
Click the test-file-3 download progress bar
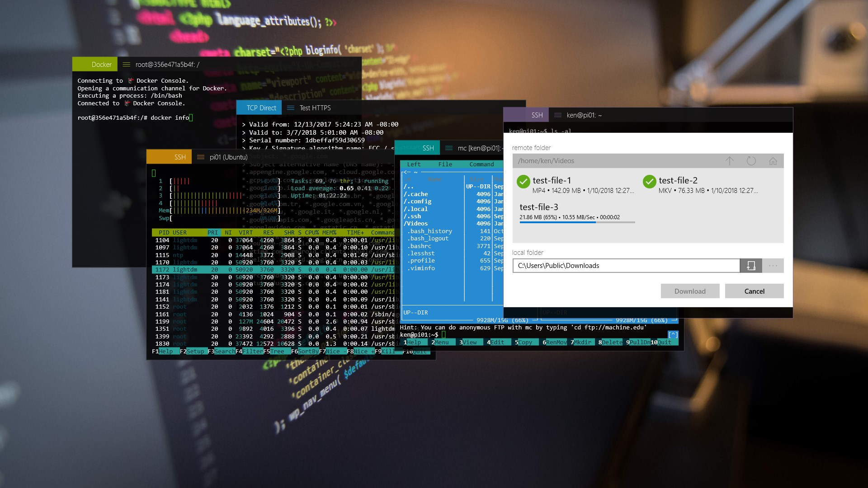[x=577, y=222]
